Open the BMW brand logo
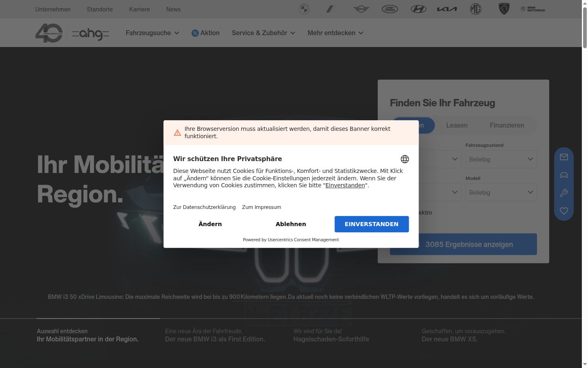The width and height of the screenshot is (588, 368). 304,9
